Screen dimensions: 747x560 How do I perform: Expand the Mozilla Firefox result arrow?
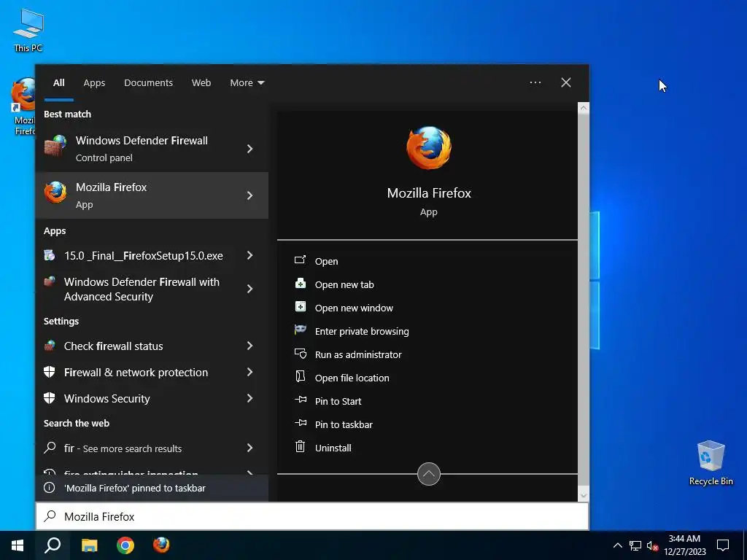(x=249, y=195)
